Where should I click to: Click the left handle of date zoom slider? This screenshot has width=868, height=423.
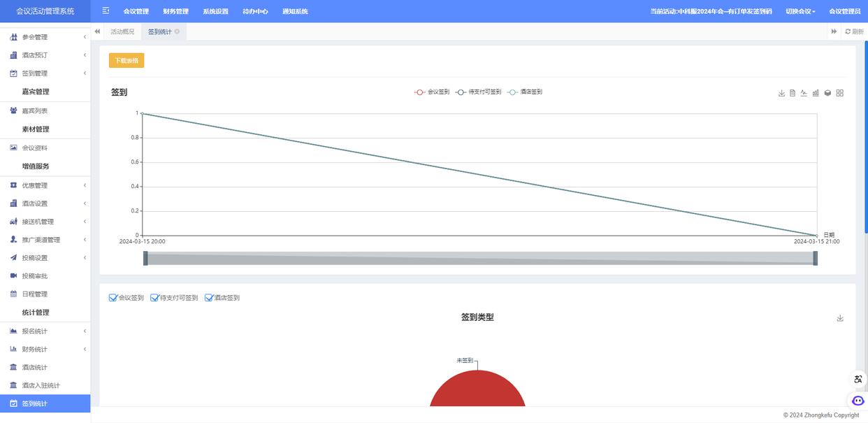click(x=145, y=259)
